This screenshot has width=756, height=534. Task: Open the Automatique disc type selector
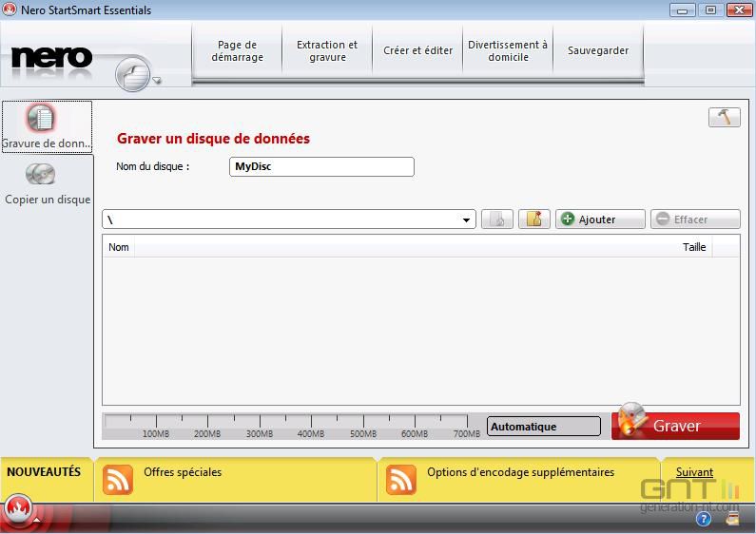click(544, 427)
